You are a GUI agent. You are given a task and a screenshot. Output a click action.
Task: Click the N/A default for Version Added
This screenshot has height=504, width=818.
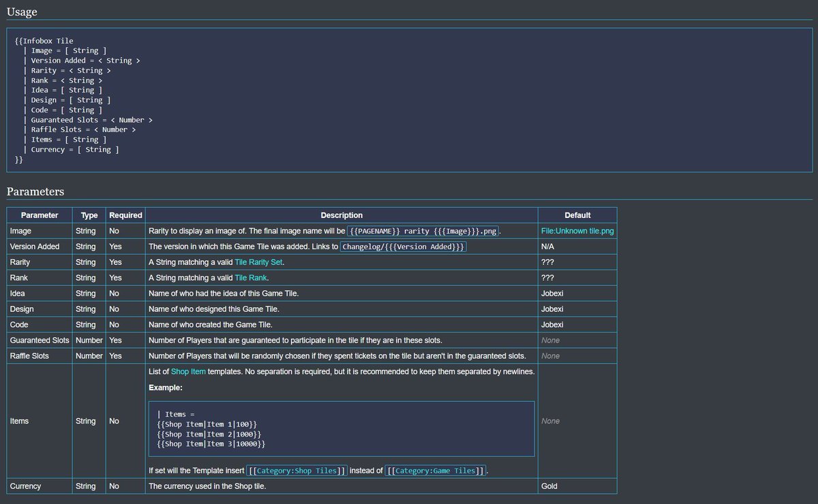[x=548, y=247]
